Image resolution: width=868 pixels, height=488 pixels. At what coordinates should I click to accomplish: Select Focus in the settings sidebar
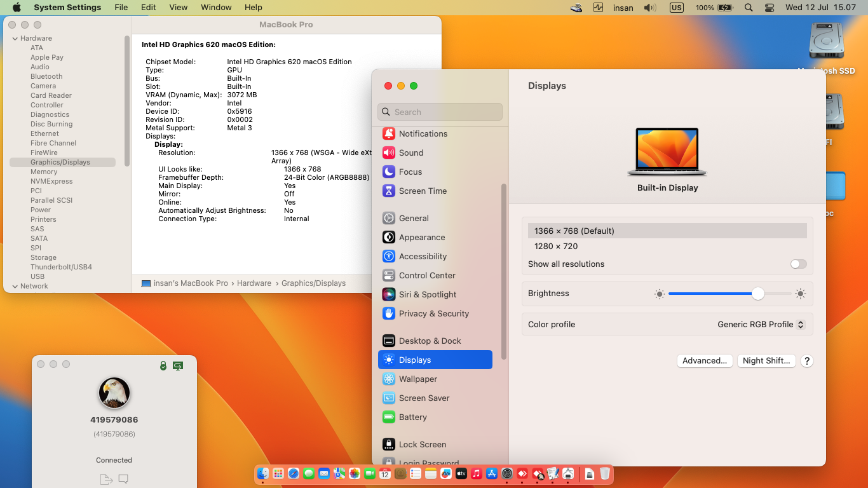[436, 172]
